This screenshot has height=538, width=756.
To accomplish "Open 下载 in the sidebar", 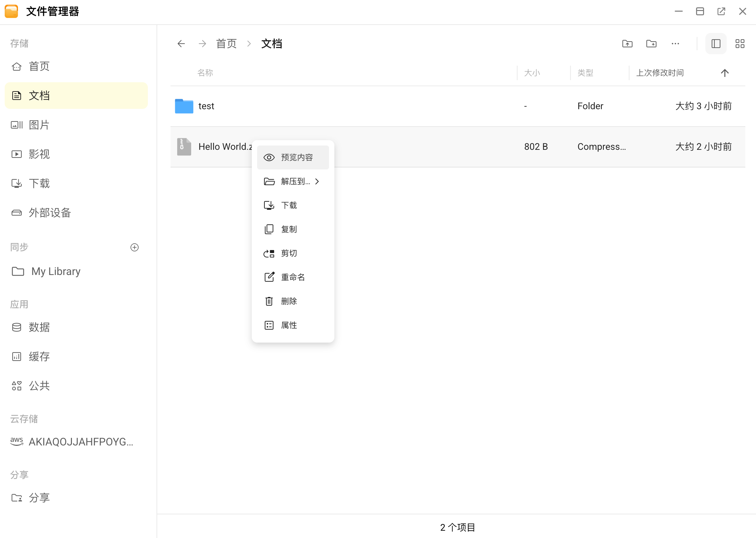I will point(76,183).
